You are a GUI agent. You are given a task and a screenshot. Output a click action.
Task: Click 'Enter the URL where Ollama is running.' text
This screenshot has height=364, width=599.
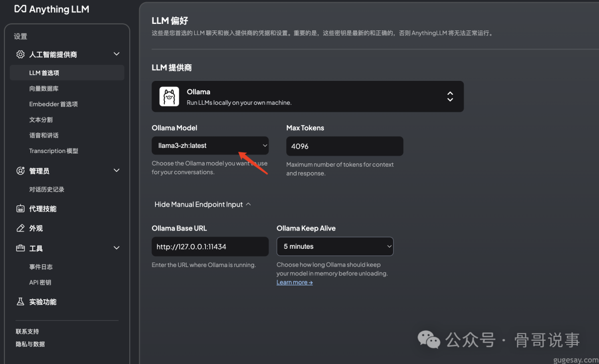204,265
